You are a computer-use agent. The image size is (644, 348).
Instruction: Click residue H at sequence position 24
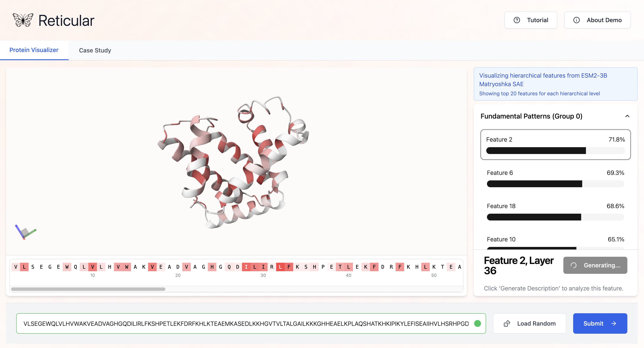212,267
